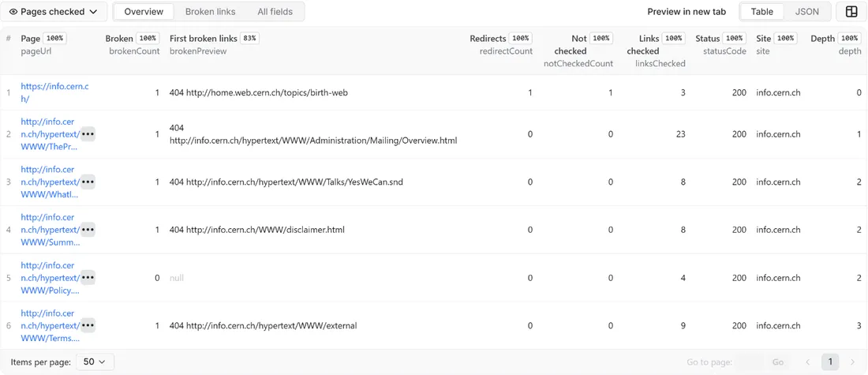Open the WWW/Policy... page link in row 5

point(49,278)
